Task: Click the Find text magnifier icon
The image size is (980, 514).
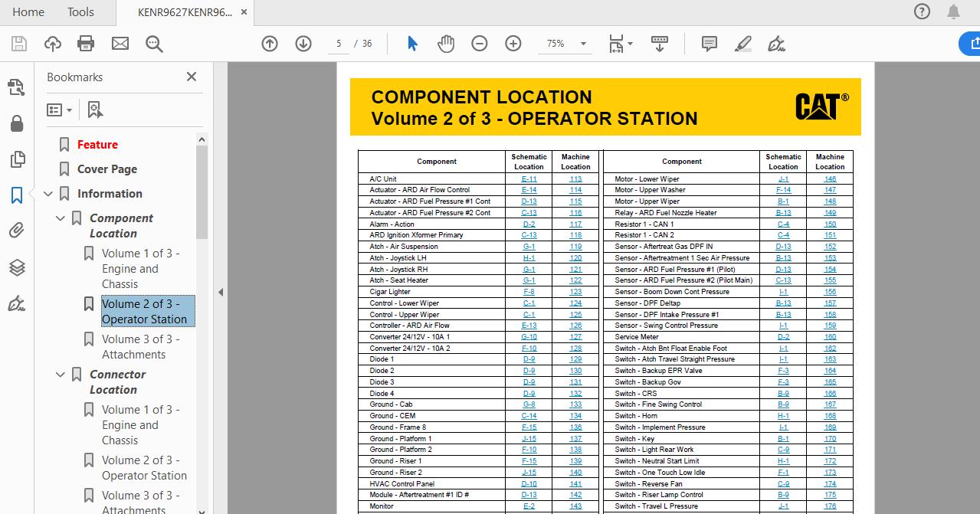Action: click(x=154, y=44)
